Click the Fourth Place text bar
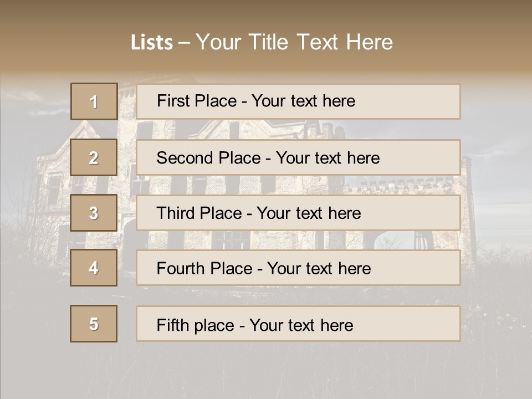Screen dimensions: 532x399 click(x=298, y=268)
